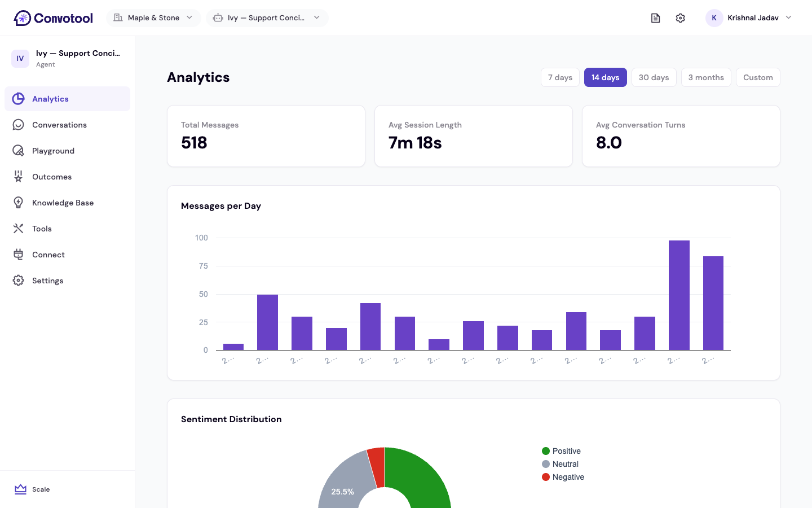Expand the Maple & Stone workspace dropdown
The width and height of the screenshot is (812, 508).
pyautogui.click(x=153, y=18)
